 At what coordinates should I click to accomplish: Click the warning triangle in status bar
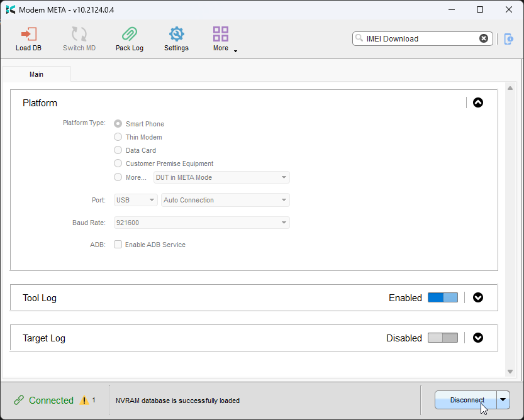(x=84, y=401)
